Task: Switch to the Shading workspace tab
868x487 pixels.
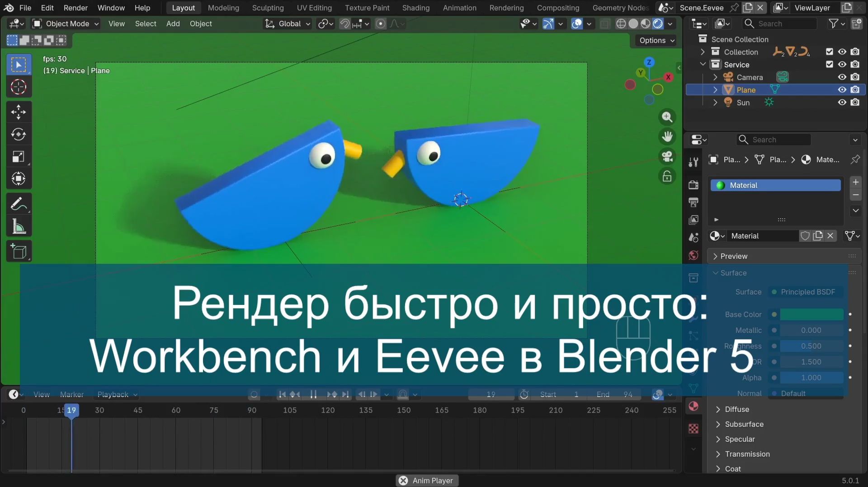Action: [415, 8]
